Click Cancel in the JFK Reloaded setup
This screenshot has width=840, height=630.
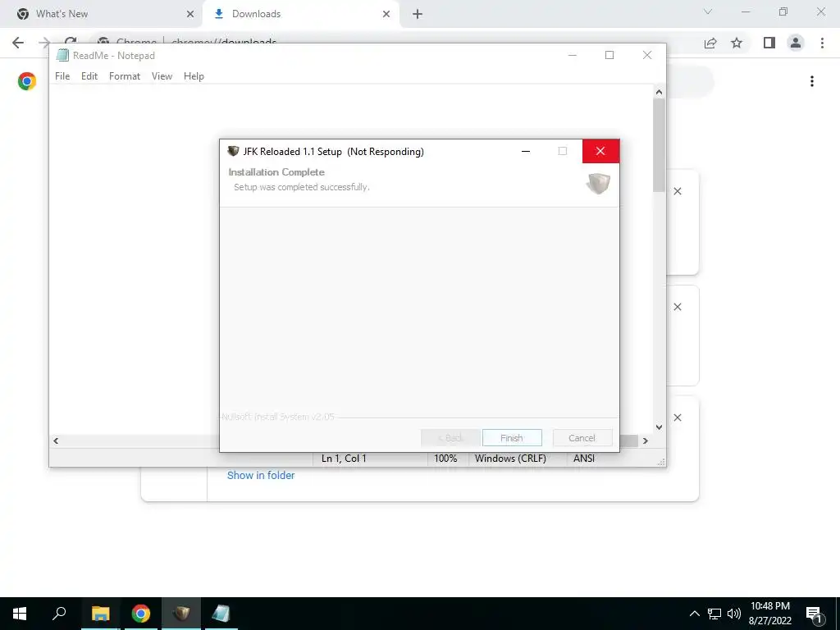point(582,438)
